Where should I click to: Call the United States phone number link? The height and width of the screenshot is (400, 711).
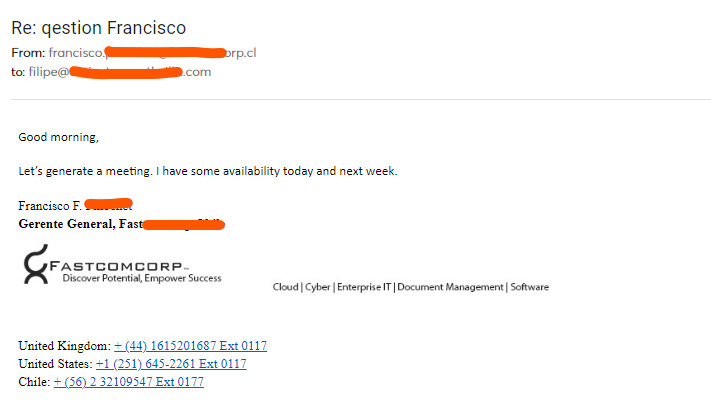171,364
